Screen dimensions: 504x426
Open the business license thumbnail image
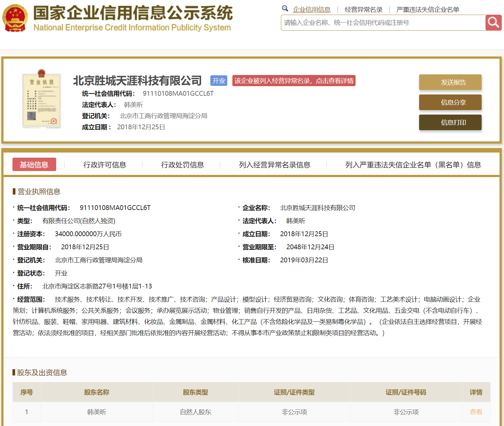click(41, 99)
